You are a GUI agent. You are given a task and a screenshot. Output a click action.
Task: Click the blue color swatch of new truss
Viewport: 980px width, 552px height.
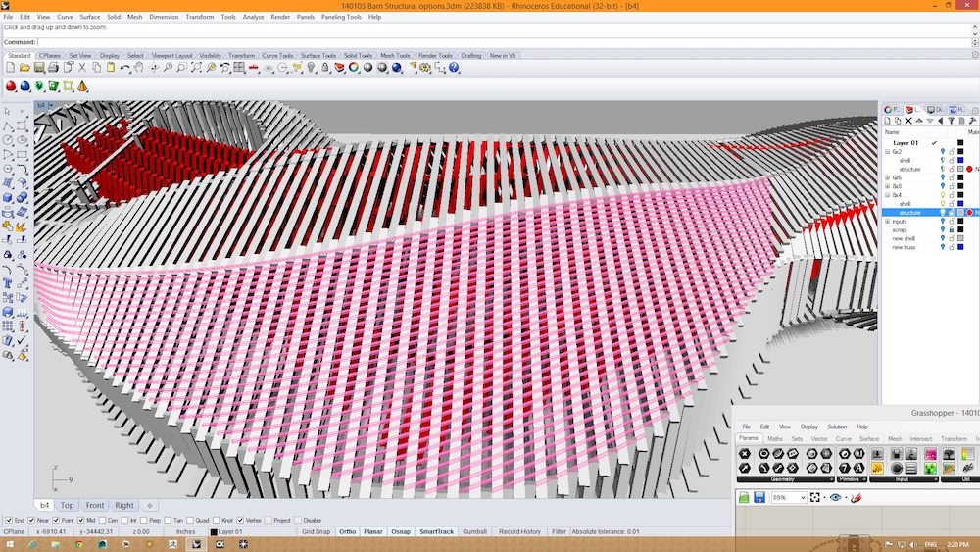point(960,247)
